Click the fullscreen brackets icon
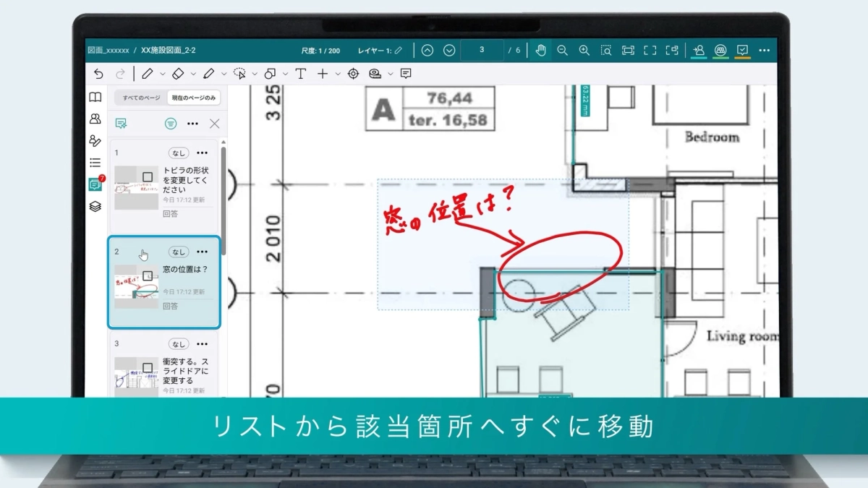This screenshot has width=868, height=488. [650, 50]
